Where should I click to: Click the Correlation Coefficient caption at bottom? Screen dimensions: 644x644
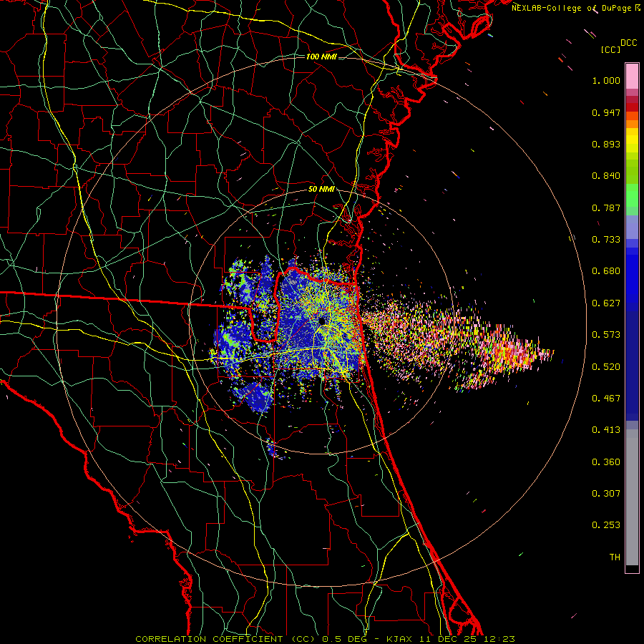point(325,639)
